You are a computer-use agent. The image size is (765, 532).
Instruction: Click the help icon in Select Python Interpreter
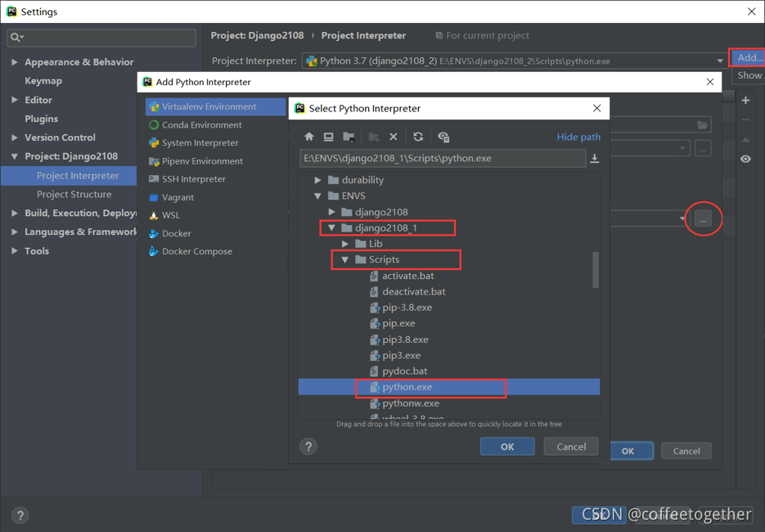[308, 446]
